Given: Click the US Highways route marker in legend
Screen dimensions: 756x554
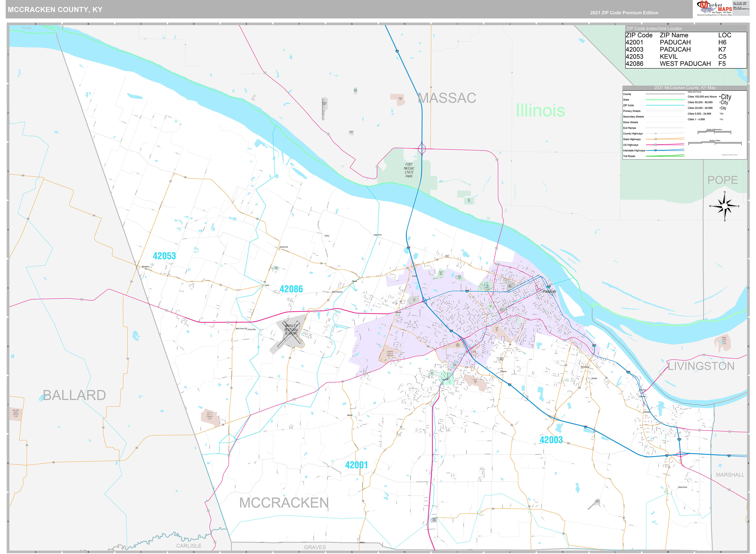Looking at the screenshot, I should (656, 145).
